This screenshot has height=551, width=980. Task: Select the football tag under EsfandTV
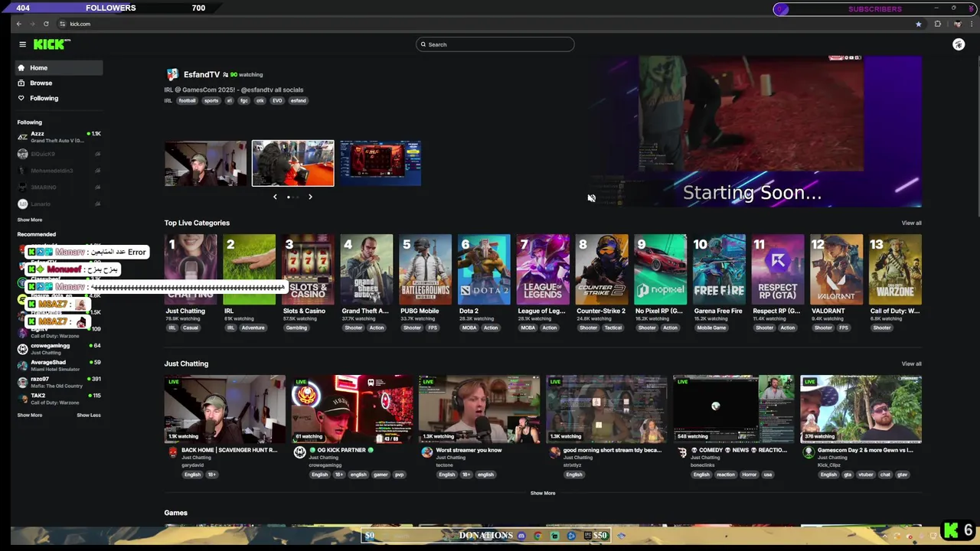(x=188, y=101)
